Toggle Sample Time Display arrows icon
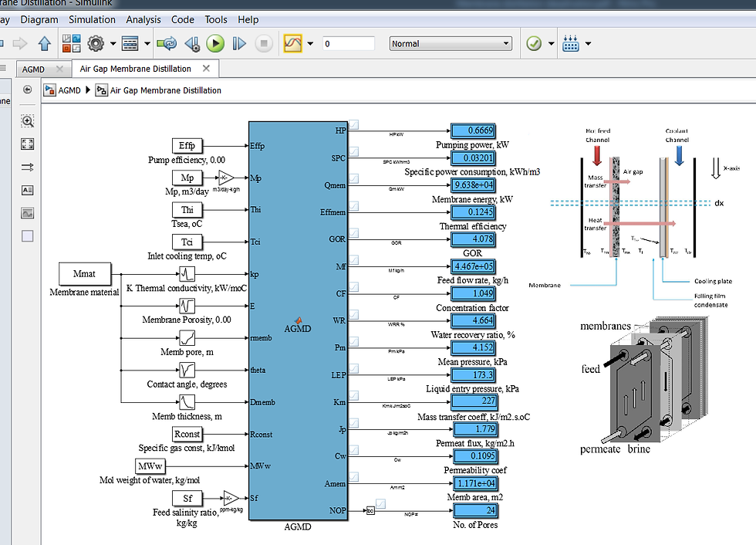This screenshot has height=545, width=756. click(28, 167)
